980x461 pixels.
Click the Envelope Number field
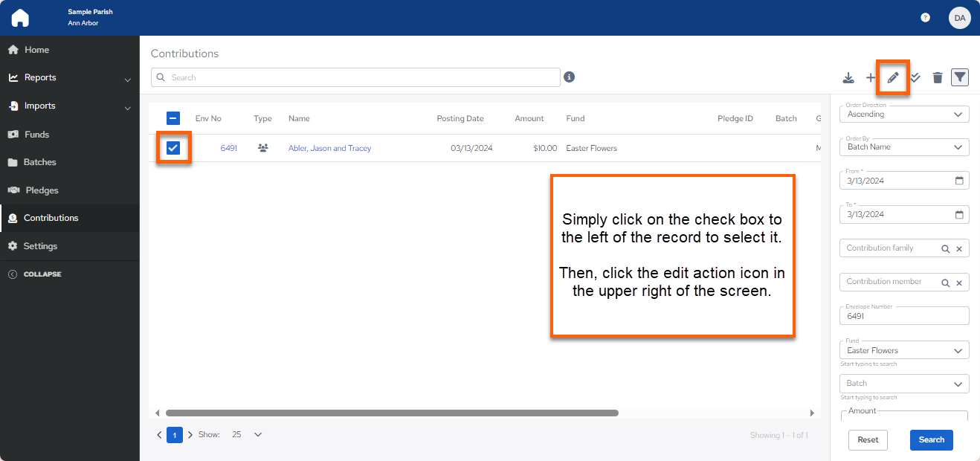[x=904, y=315]
